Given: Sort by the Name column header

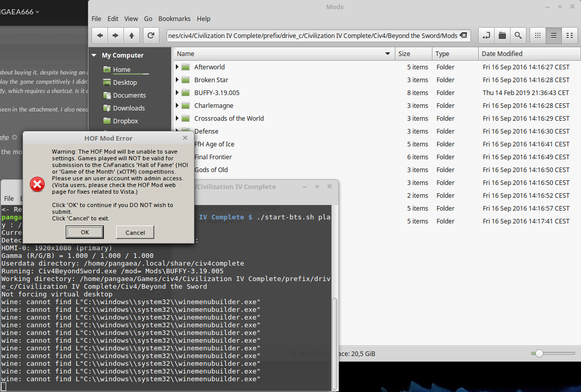Looking at the screenshot, I should [x=284, y=53].
